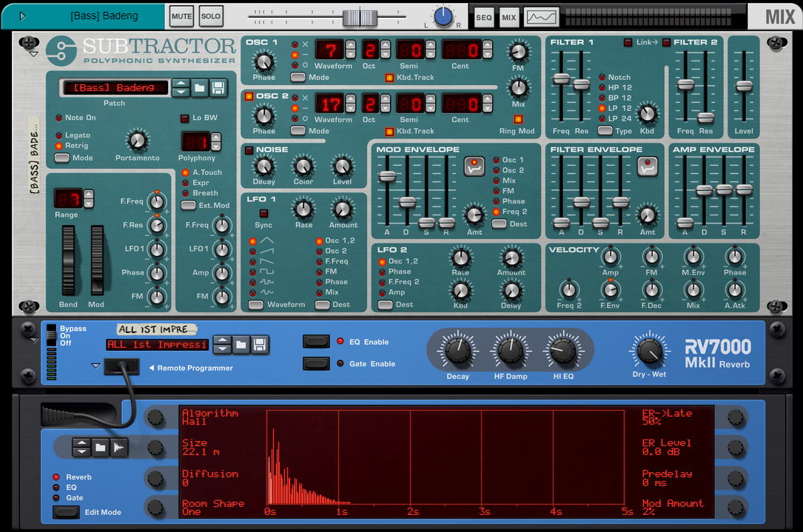Collapse the Bass Badeng device header triangle
803x532 pixels.
click(22, 16)
